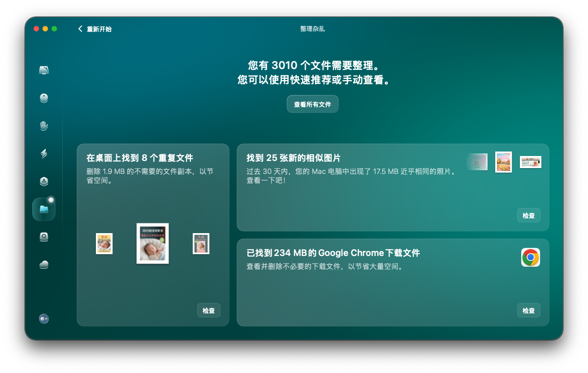Open the magnifier disk icon in sidebar
The height and width of the screenshot is (373, 588).
point(44,237)
